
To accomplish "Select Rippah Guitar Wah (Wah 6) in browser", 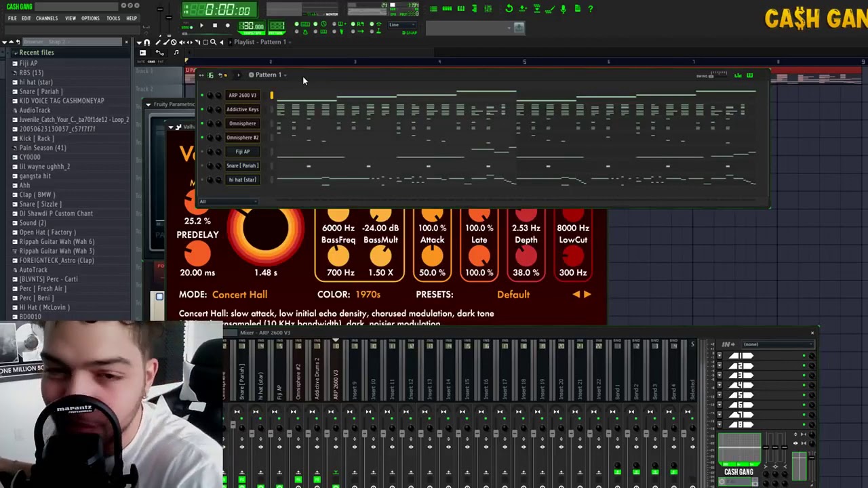I will 57,241.
